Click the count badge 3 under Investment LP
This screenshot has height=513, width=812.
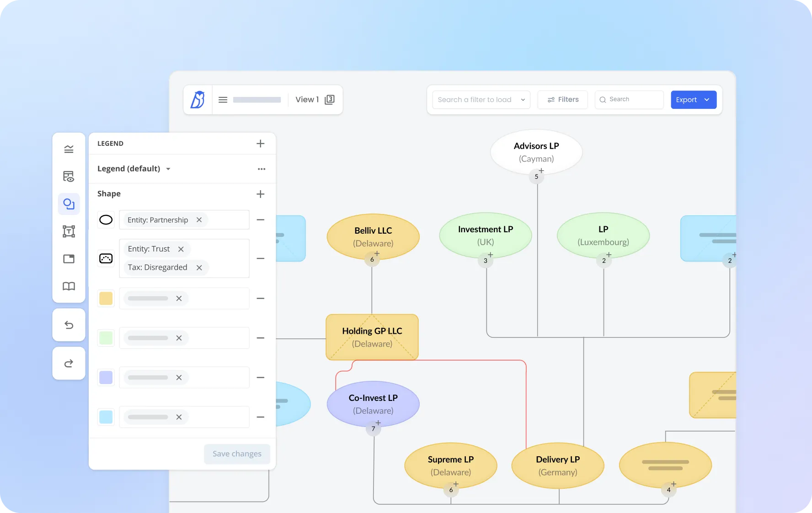486,261
